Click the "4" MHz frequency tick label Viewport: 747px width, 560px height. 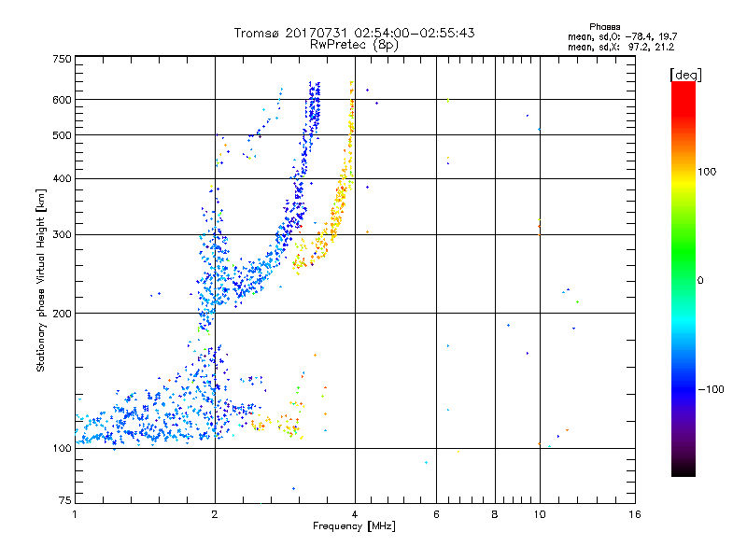coord(355,514)
